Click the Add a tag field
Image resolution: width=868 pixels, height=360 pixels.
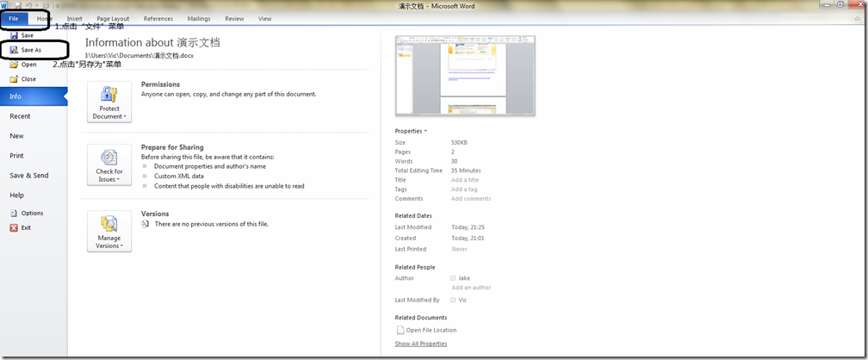[x=464, y=189]
